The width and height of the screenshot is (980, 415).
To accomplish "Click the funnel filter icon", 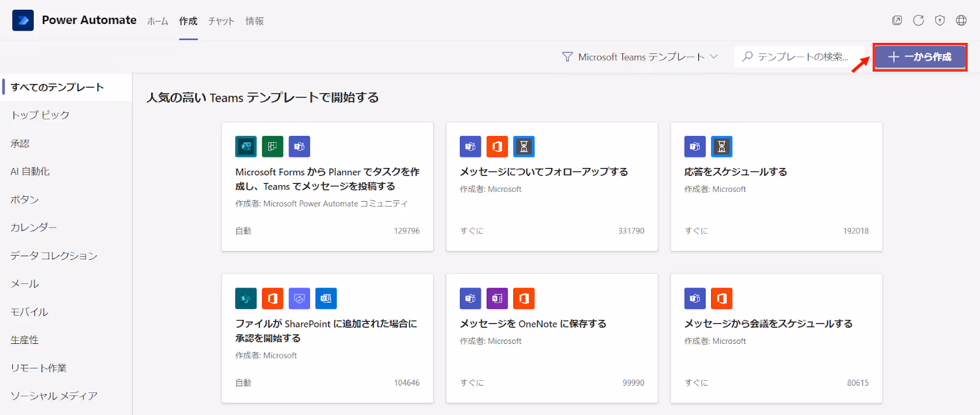I will 567,57.
